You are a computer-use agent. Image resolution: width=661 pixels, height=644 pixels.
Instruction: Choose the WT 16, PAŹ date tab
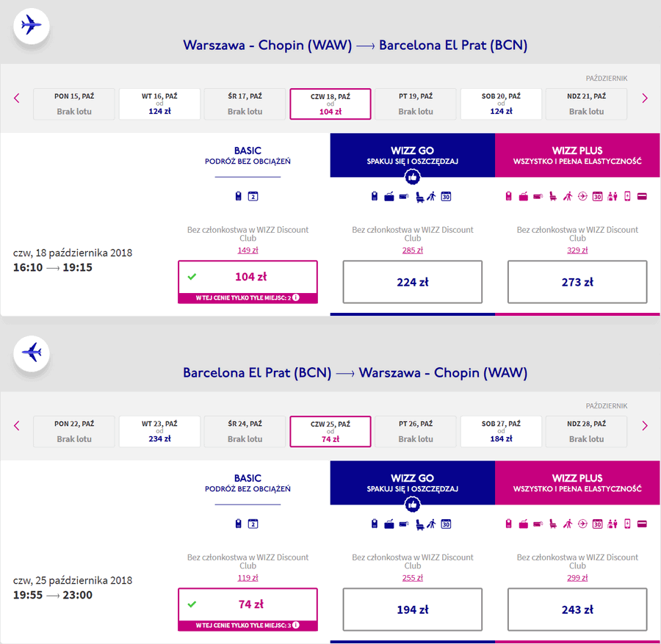click(x=159, y=104)
